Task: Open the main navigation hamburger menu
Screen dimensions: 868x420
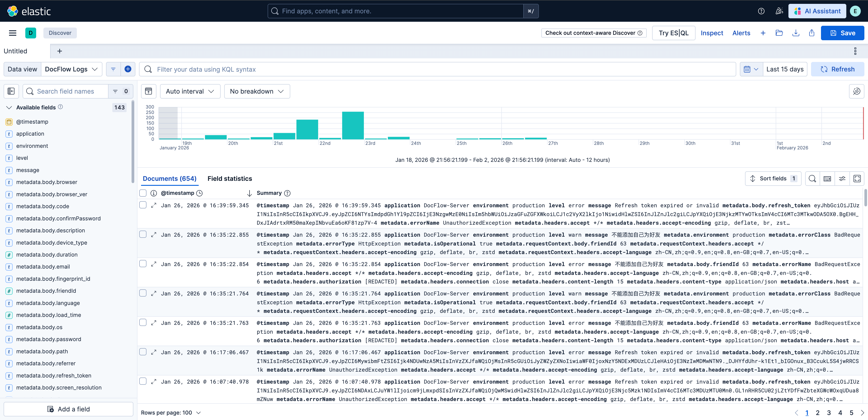Action: click(x=12, y=33)
